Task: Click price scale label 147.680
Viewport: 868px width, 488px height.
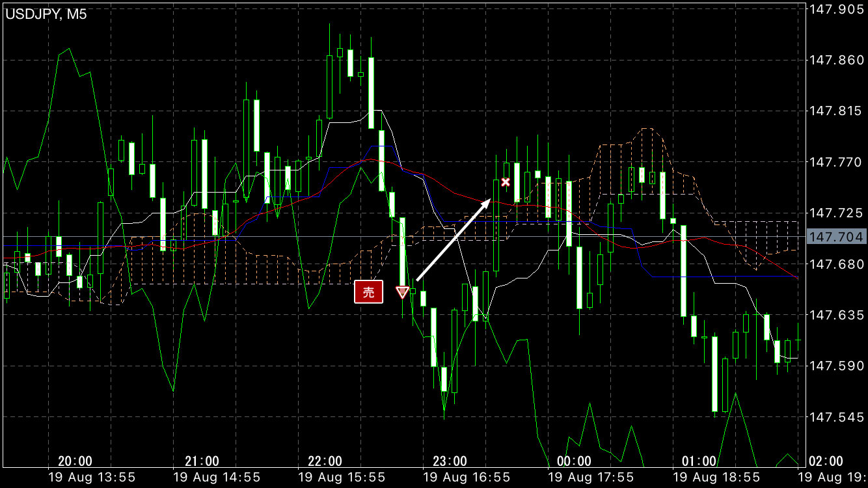Action: coord(835,264)
